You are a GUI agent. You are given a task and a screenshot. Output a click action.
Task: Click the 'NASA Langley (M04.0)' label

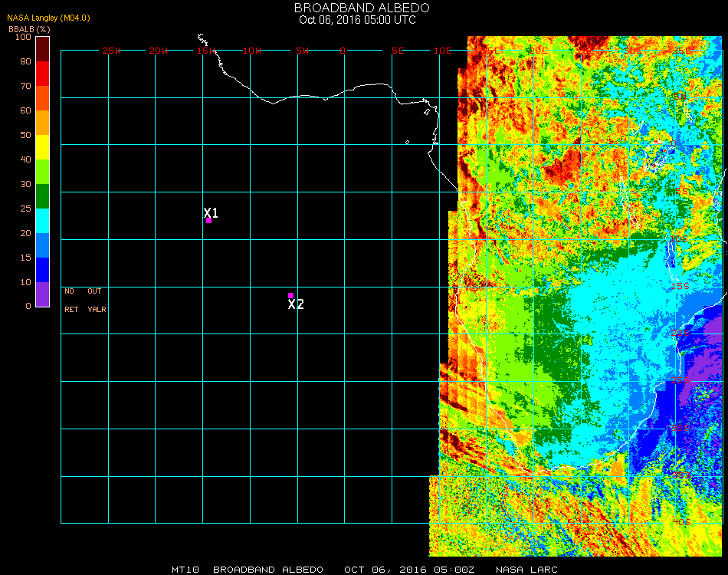[48, 18]
